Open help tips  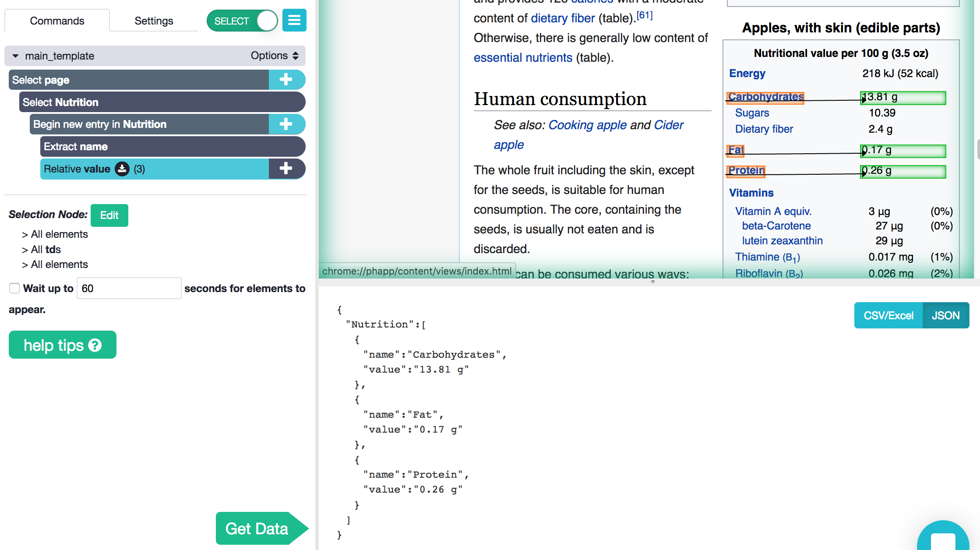[63, 345]
